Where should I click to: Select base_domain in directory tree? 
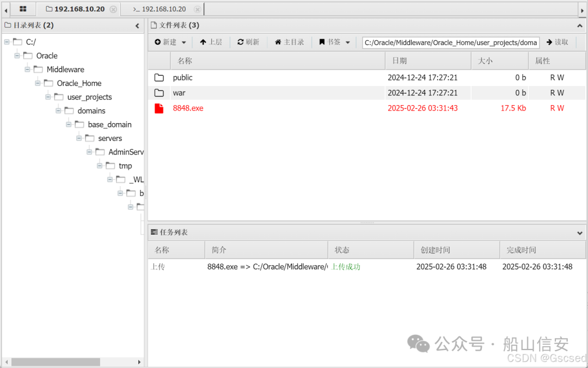click(110, 125)
